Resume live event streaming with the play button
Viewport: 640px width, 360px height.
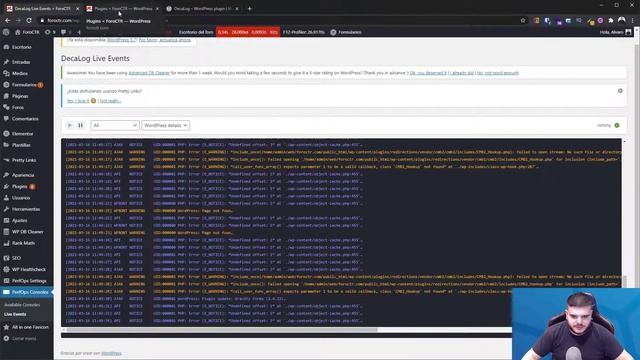pyautogui.click(x=69, y=125)
